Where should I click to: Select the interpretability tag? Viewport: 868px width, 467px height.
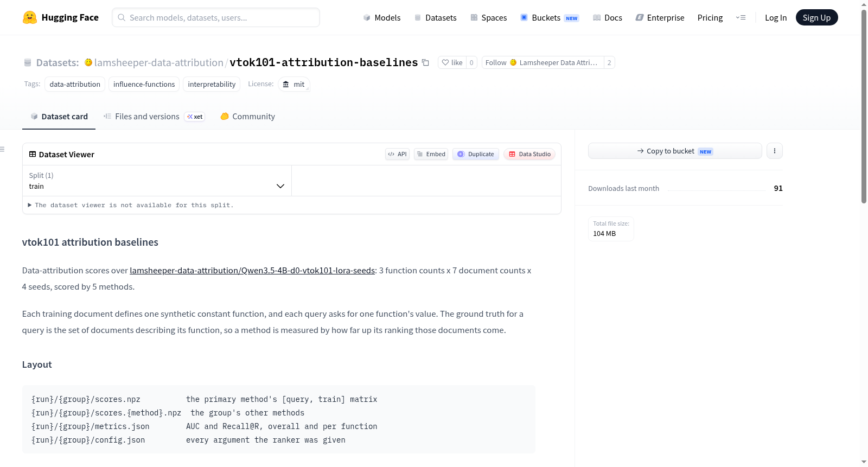pos(212,84)
